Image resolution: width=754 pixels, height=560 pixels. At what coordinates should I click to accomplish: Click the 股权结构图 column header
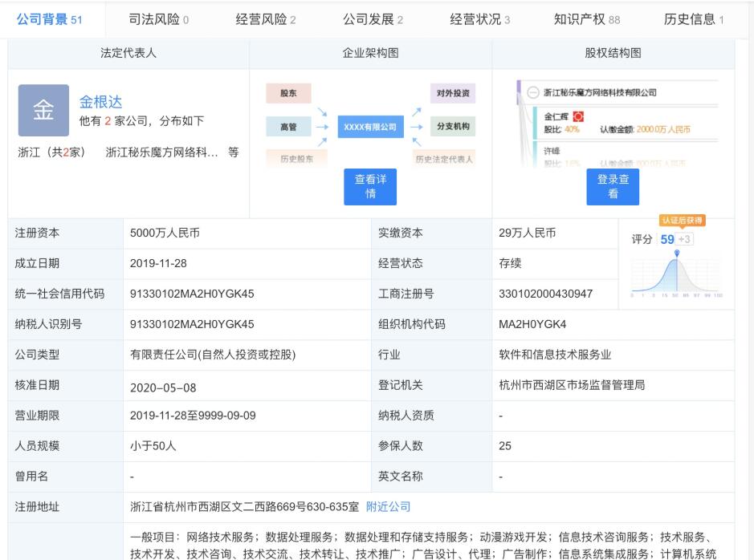[x=613, y=53]
